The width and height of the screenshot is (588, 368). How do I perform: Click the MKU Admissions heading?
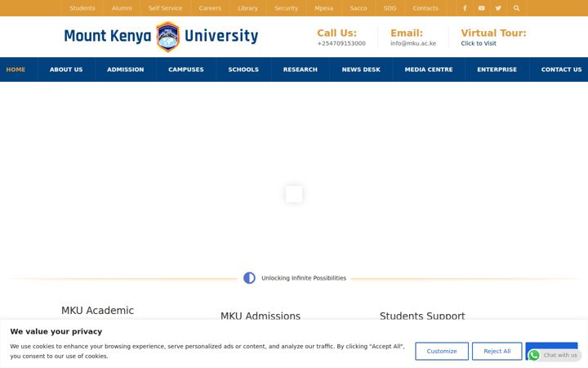tap(261, 316)
